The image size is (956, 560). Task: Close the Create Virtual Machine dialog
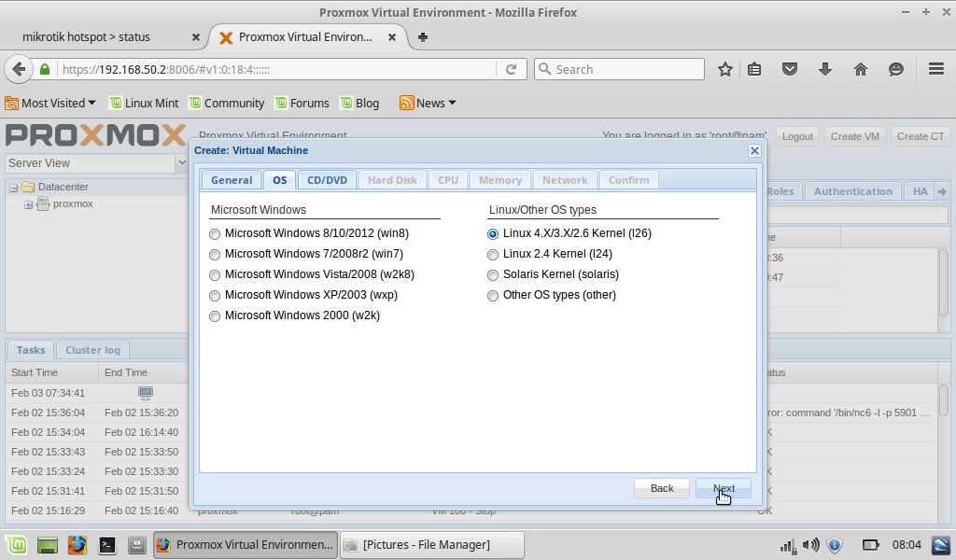click(754, 150)
